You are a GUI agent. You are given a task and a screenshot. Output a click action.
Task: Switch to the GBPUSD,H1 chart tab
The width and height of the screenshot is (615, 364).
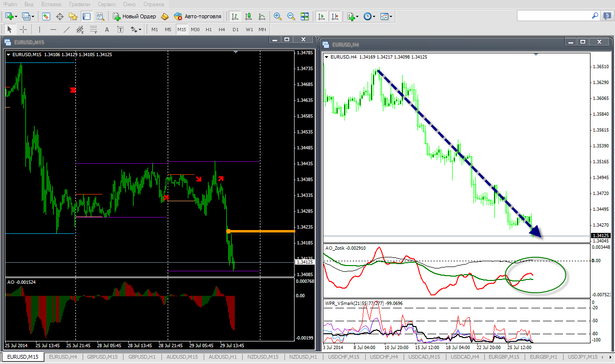pyautogui.click(x=142, y=357)
